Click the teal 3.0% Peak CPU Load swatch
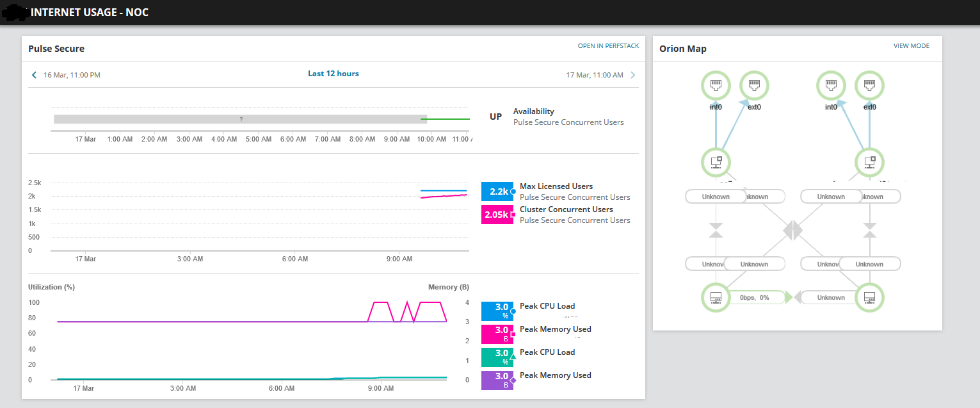The image size is (980, 408). pyautogui.click(x=497, y=357)
